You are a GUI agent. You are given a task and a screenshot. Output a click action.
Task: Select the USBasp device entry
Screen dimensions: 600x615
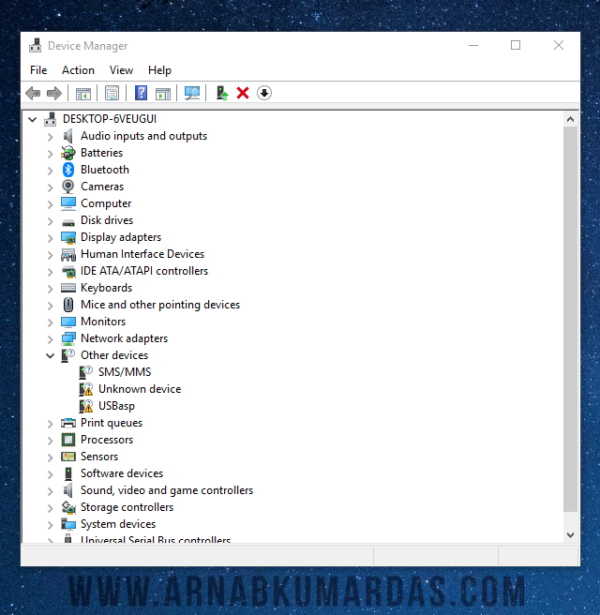116,406
